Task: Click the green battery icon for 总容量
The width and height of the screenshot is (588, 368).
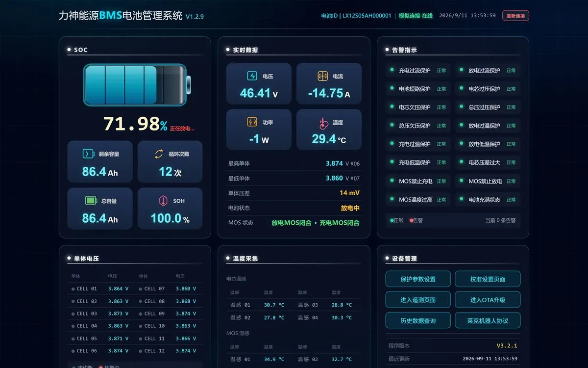Action: pyautogui.click(x=91, y=200)
